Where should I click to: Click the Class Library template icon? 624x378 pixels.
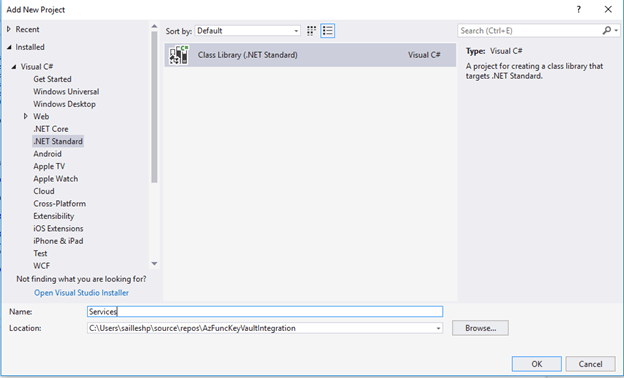[179, 55]
